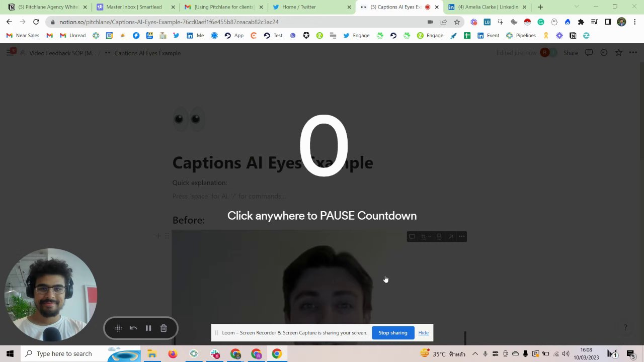
Task: Open the Amelia Clarke LinkedIn tab
Action: pos(488,7)
